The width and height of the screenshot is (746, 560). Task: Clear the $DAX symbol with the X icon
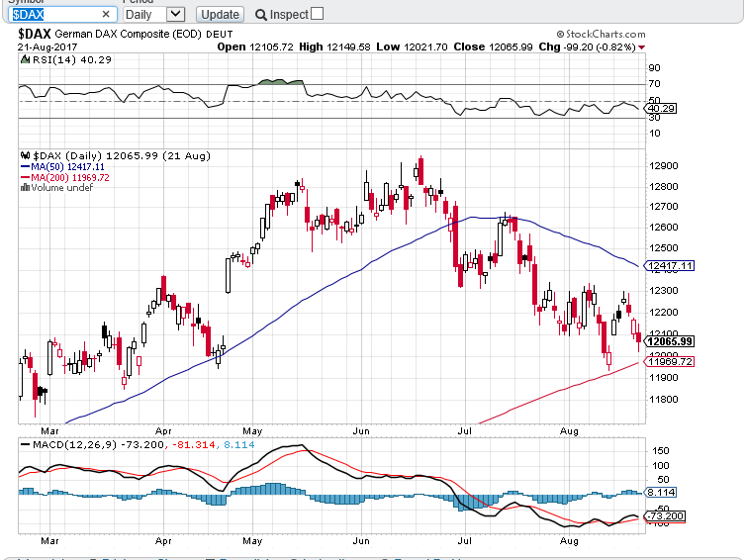point(106,14)
